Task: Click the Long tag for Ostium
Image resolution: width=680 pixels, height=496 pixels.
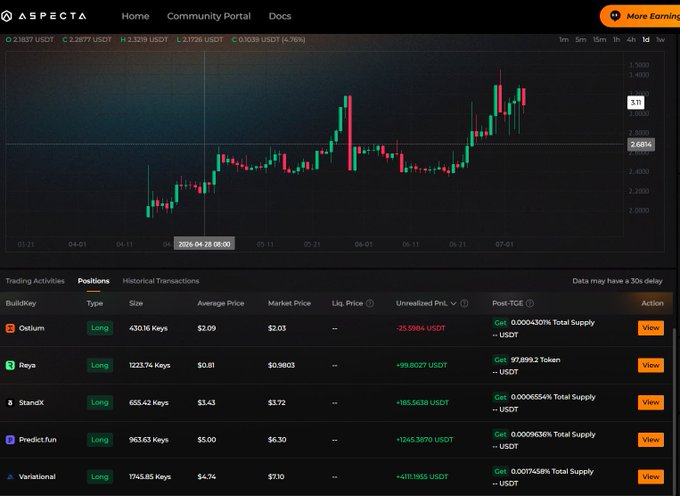Action: pos(100,328)
